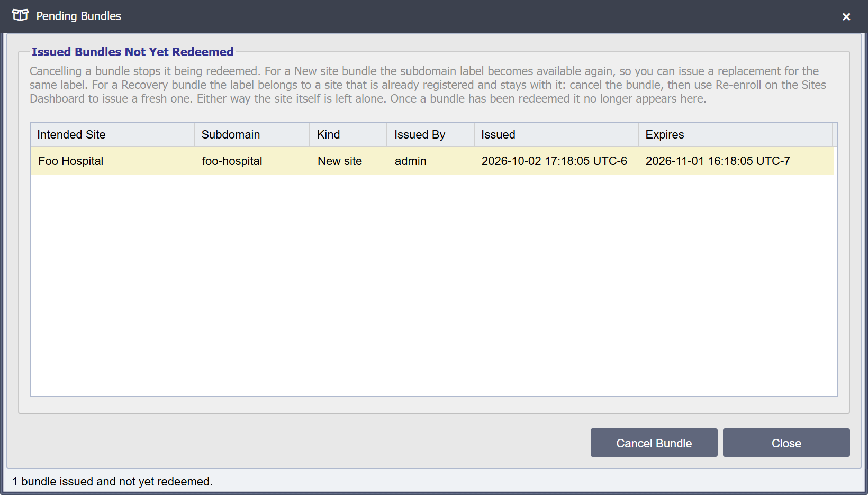The image size is (868, 495).
Task: Click the admin issued-by cell
Action: 431,161
